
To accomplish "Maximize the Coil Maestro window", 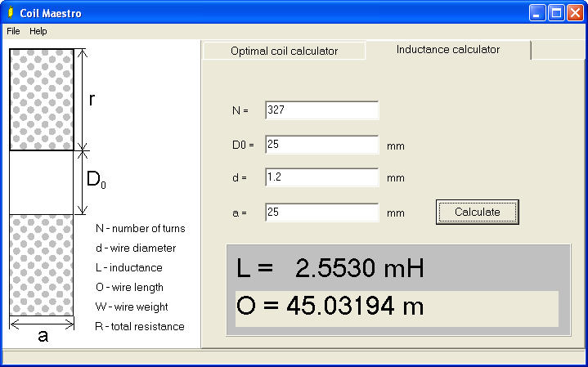I will tap(556, 13).
